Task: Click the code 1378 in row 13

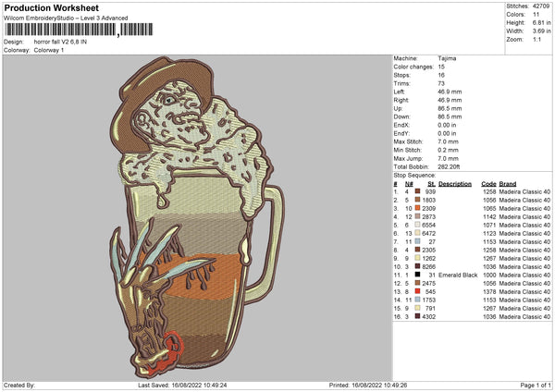Action: tap(489, 291)
